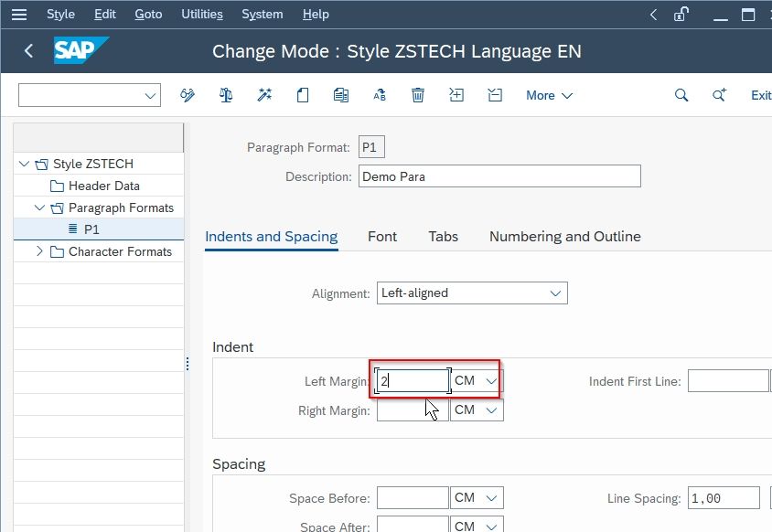Open the Goto menu
Screen dimensions: 772x532
coord(148,15)
